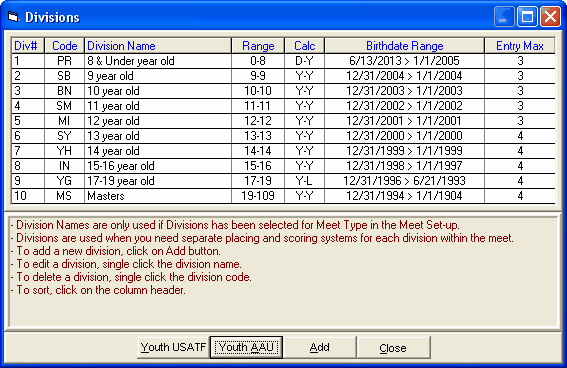Close window using red X button

(x=550, y=17)
